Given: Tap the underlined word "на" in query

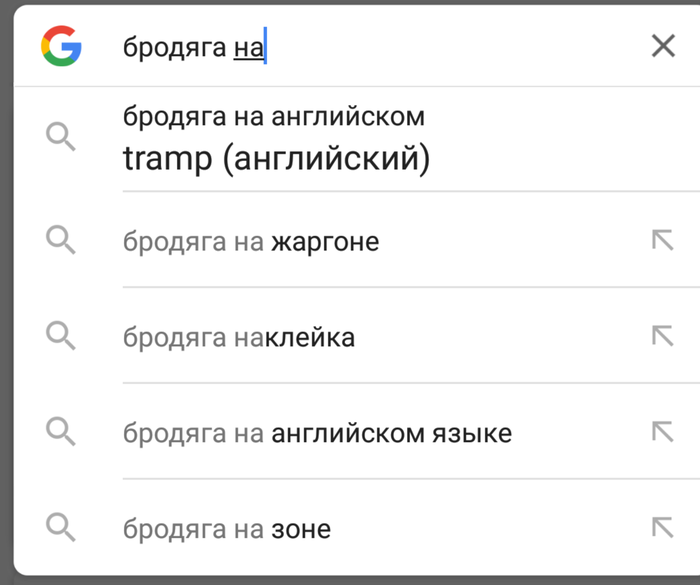Looking at the screenshot, I should click(248, 48).
